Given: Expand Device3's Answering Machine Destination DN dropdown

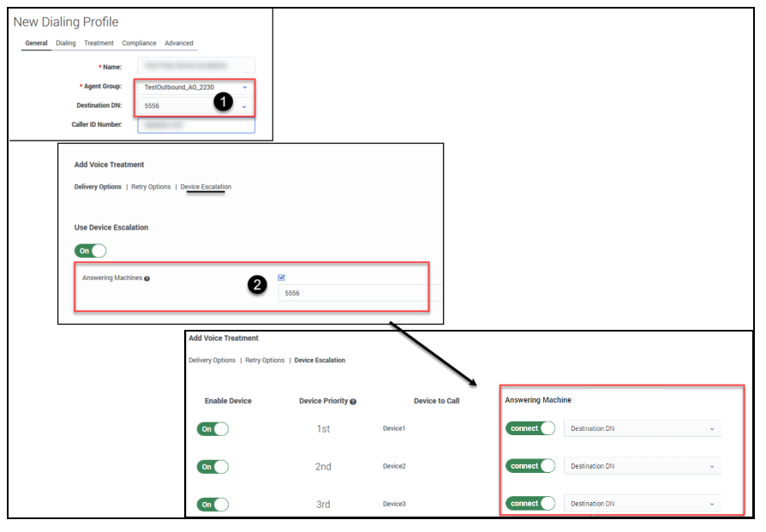Looking at the screenshot, I should pos(642,504).
